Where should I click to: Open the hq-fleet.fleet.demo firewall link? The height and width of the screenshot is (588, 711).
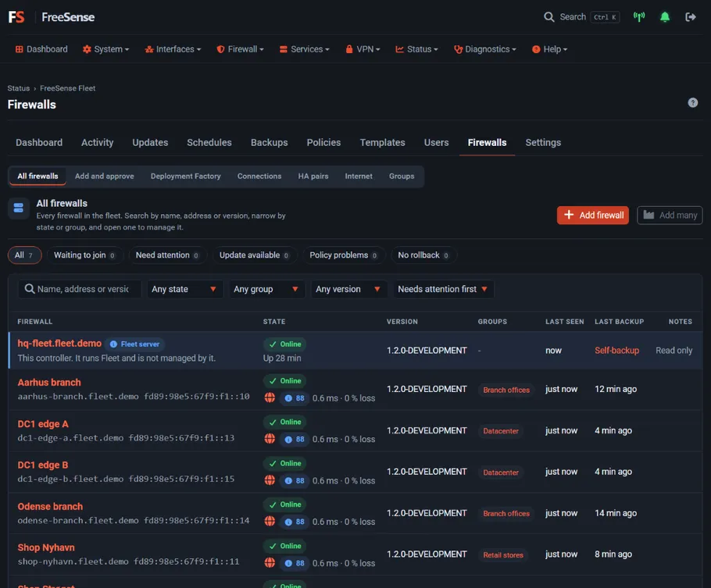(59, 343)
